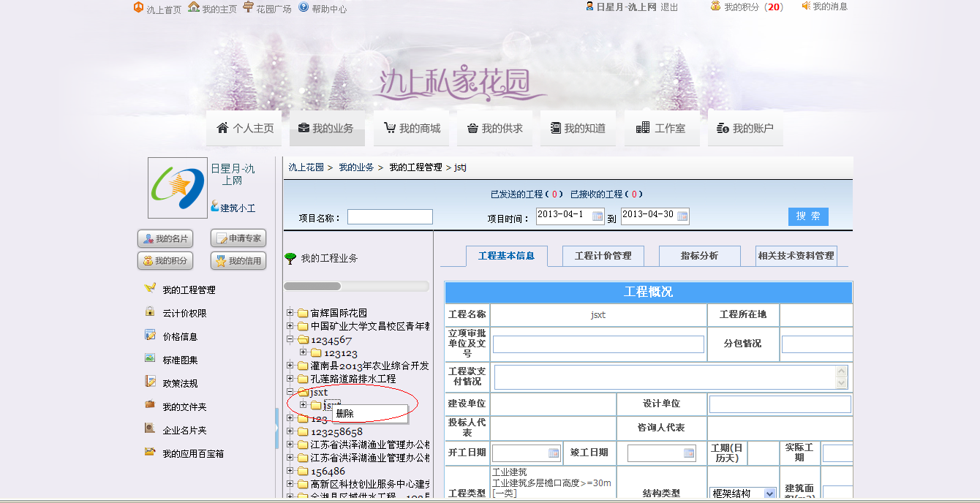
Task: Open 个人主页 navigation tab
Action: coord(244,128)
